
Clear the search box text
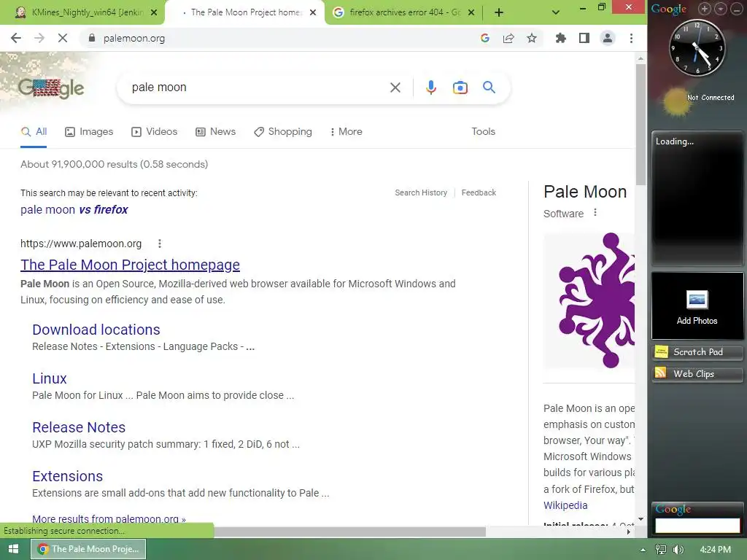(x=395, y=87)
